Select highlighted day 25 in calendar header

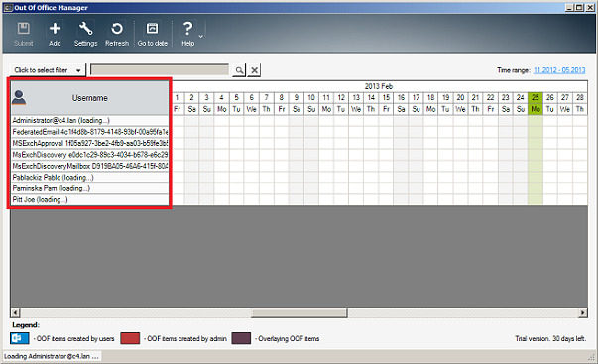pyautogui.click(x=536, y=97)
